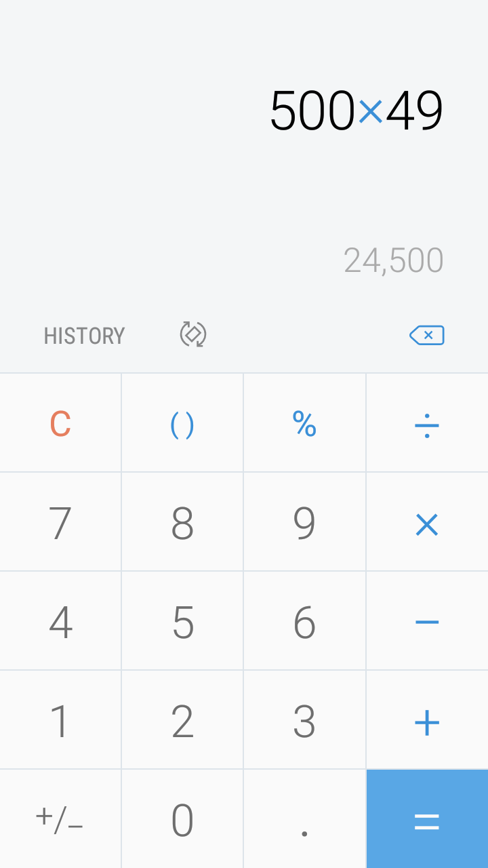Viewport: 488px width, 868px height.
Task: Select the multiplication operator key
Action: tap(427, 522)
